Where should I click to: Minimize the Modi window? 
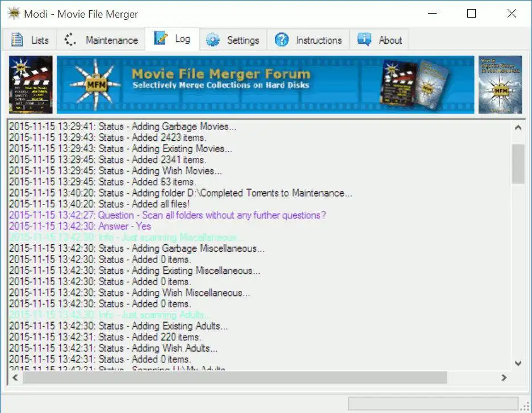pos(432,14)
